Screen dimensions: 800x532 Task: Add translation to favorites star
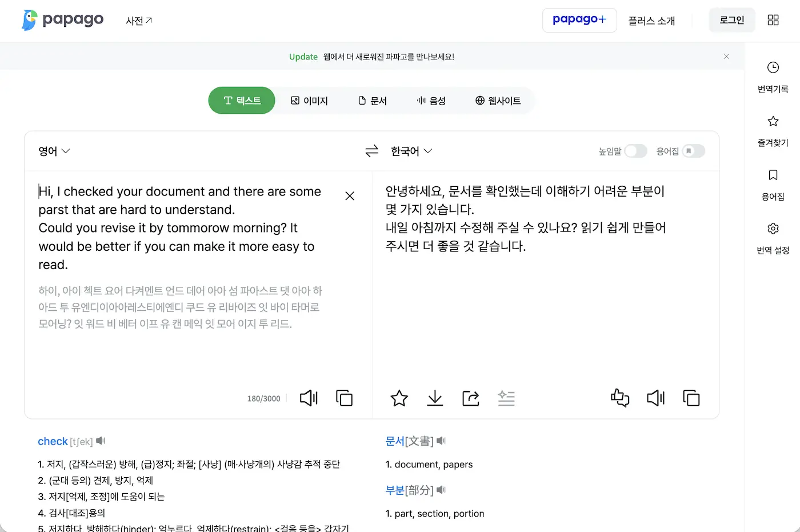(x=399, y=398)
